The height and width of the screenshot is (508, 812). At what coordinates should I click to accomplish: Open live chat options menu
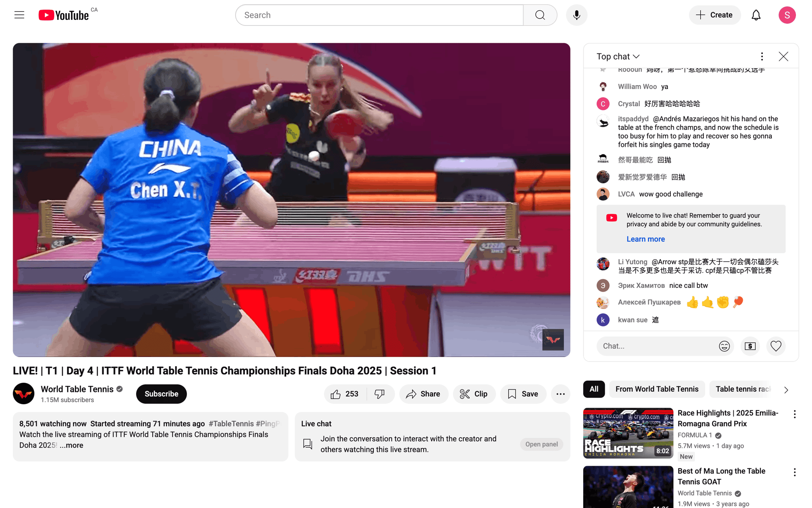762,56
